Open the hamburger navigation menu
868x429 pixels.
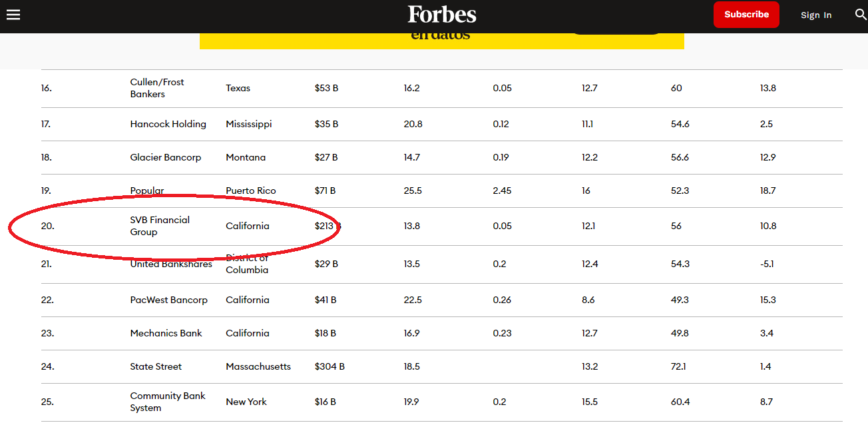coord(13,15)
